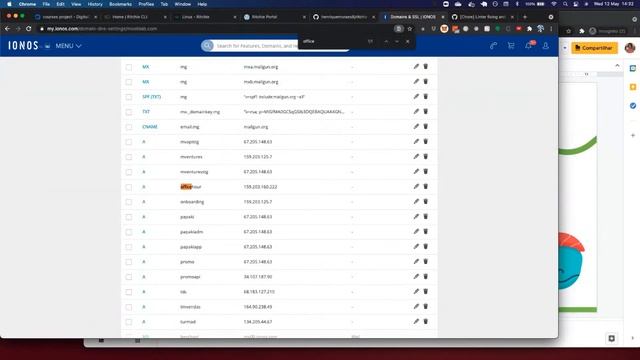Click the CNAME record type link
Screen dimensions: 640x360
pos(150,127)
